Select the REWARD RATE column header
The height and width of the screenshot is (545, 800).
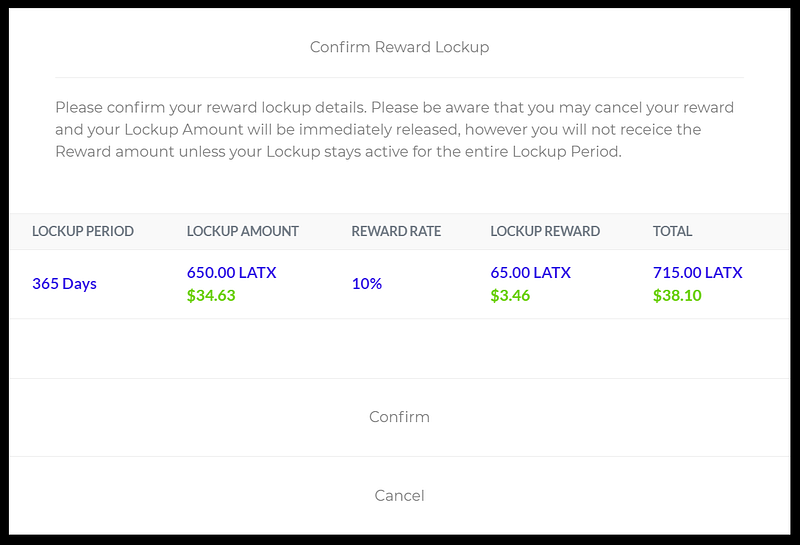coord(396,231)
